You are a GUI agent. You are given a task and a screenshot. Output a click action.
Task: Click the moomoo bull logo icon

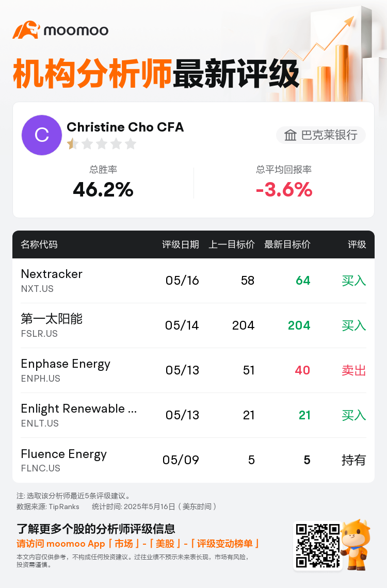pos(26,30)
